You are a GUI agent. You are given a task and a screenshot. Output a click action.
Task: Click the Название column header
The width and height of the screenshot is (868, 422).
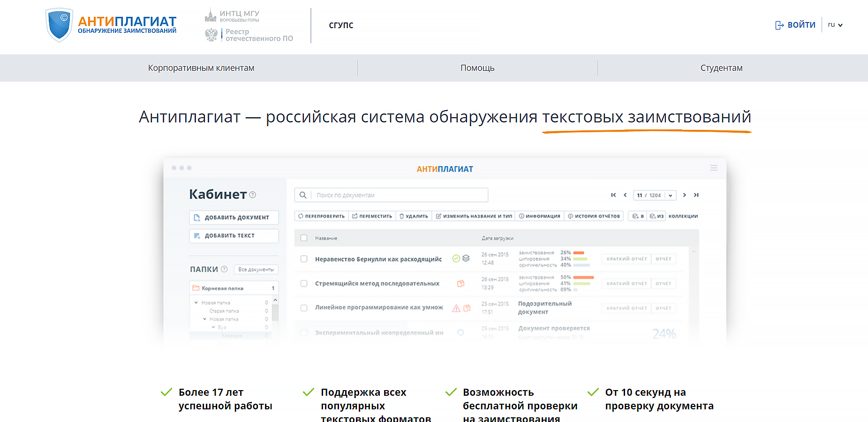326,238
